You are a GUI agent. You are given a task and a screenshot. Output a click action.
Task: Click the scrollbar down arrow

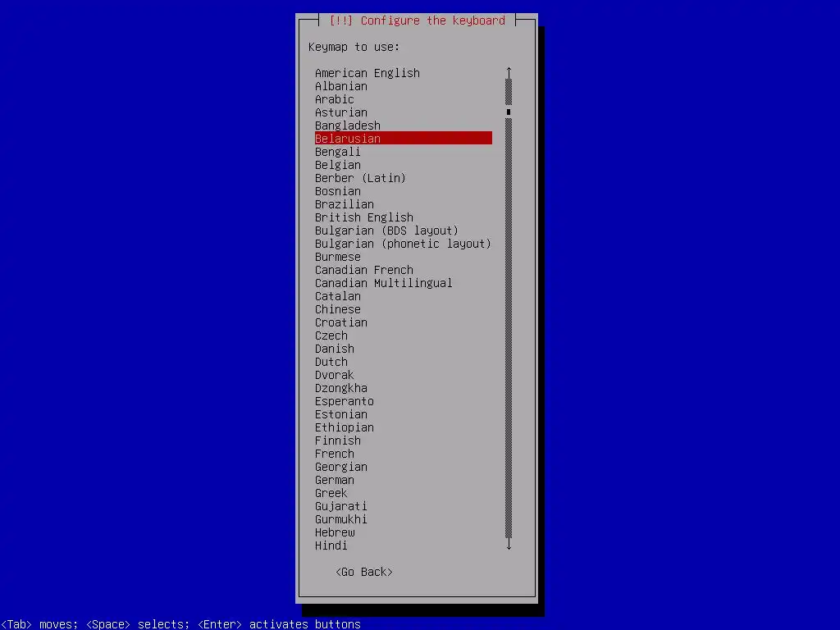[509, 545]
